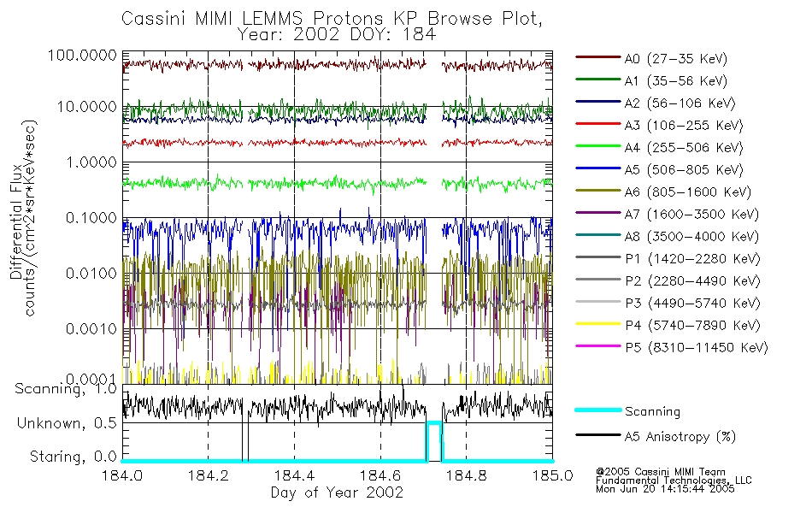
Task: Click the A1 (35-56 KeV) legend entry
Action: coord(651,81)
